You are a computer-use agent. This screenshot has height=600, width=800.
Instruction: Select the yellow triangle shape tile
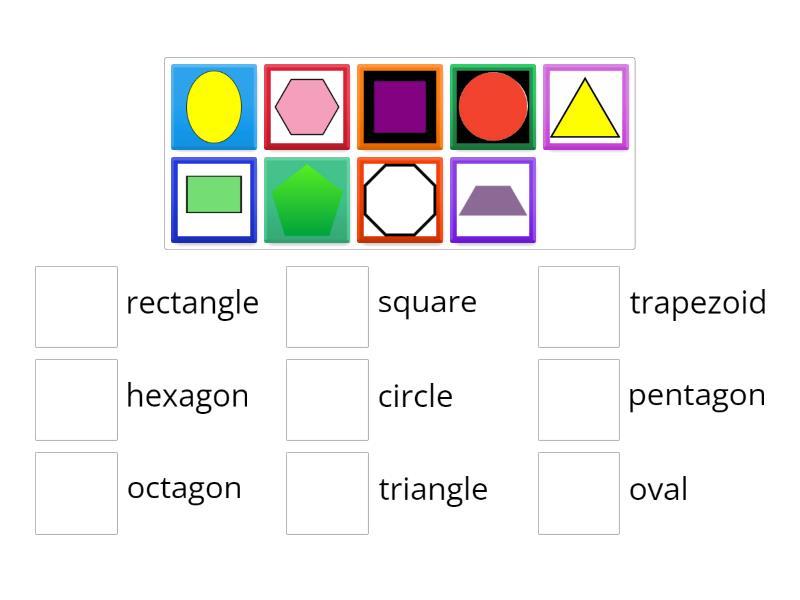pos(586,105)
